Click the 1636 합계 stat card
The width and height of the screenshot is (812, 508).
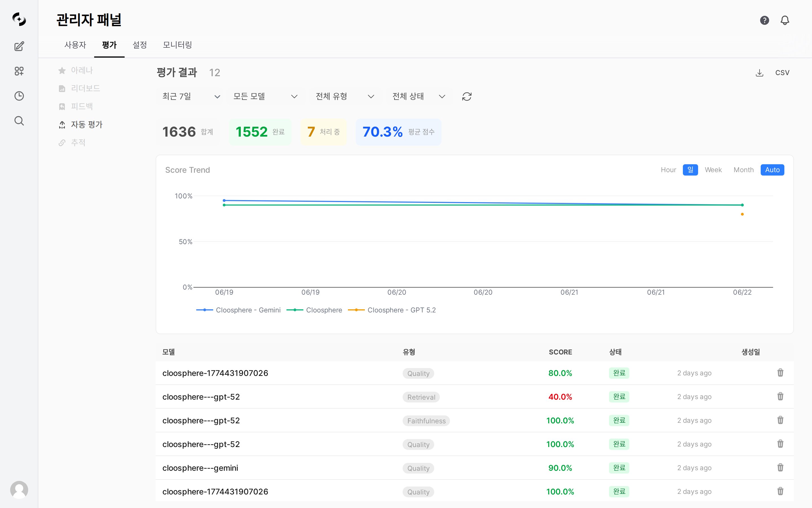pyautogui.click(x=187, y=132)
